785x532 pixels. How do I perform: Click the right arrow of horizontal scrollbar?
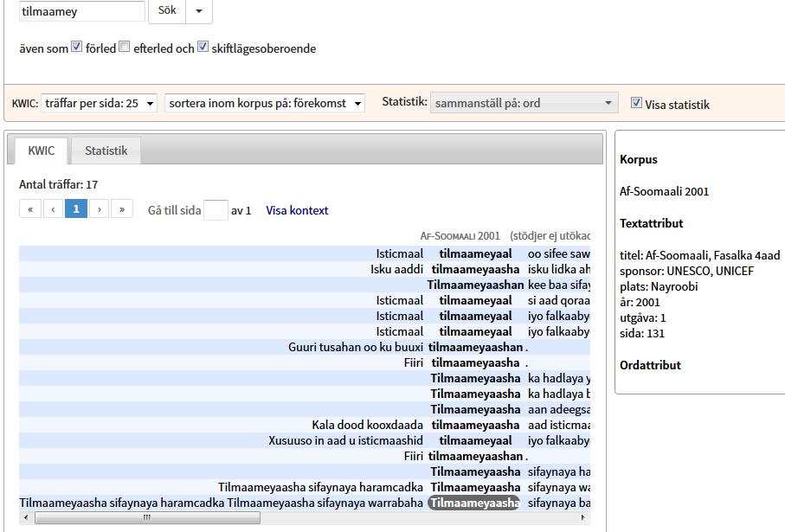coord(583,517)
